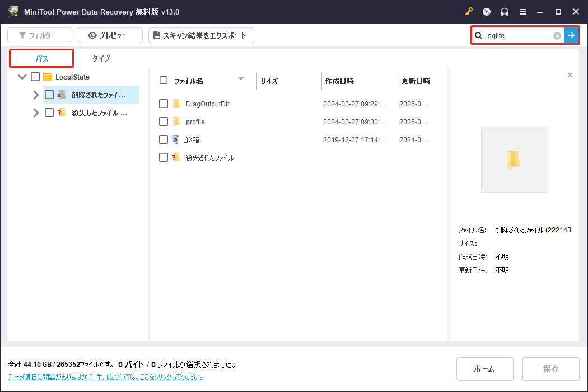Click creation date 2019-12-07 17:14
Viewport: 588px width, 392px height.
tap(354, 140)
